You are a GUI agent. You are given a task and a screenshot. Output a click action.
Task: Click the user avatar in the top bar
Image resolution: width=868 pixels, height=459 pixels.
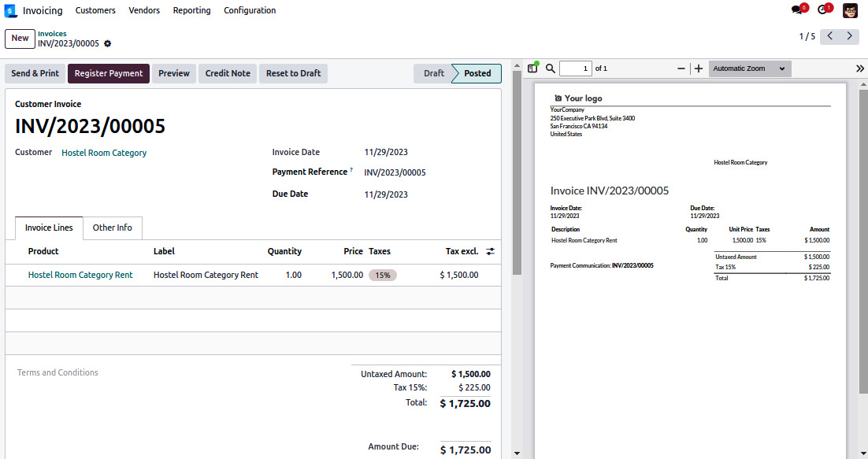[850, 10]
